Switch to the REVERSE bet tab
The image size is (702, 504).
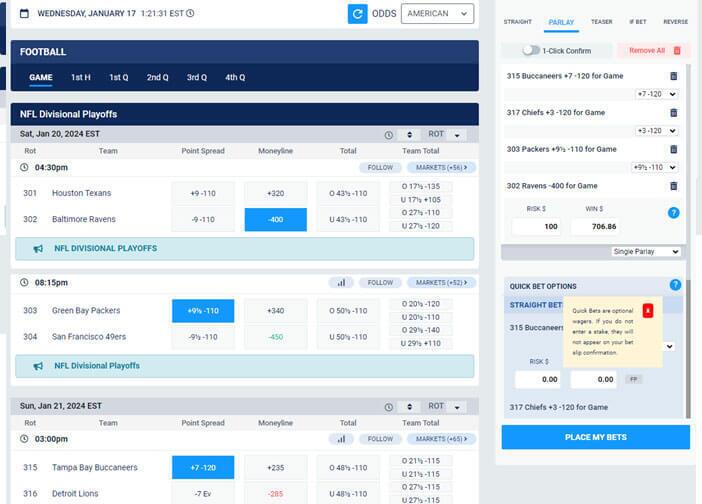click(x=676, y=21)
